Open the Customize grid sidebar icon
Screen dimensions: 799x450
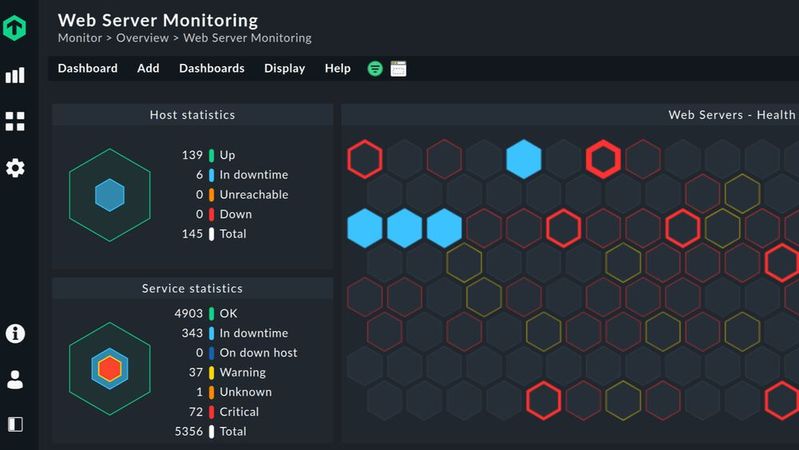(15, 121)
